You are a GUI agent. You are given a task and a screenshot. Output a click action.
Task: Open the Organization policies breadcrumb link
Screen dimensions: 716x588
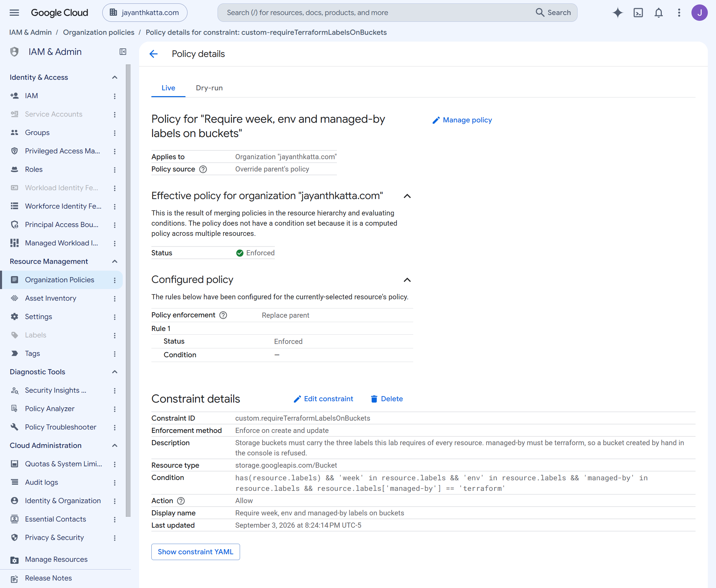99,32
